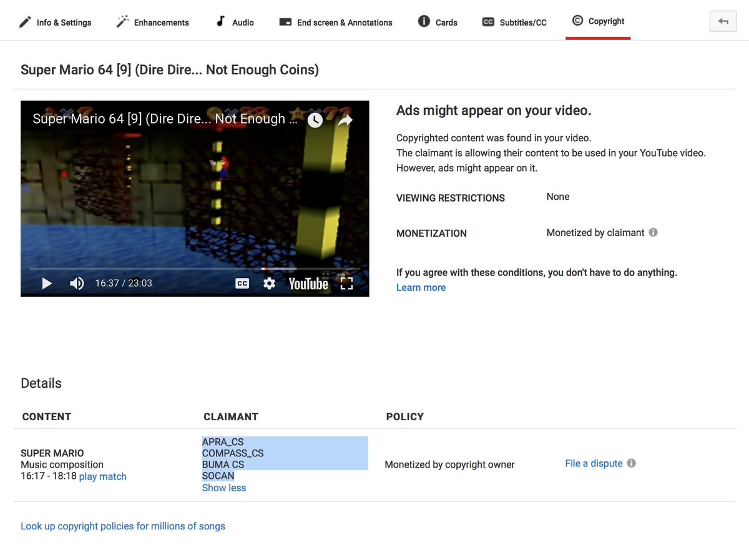Open Look up copyright policies link
Screen dimensions: 749x560
point(123,526)
